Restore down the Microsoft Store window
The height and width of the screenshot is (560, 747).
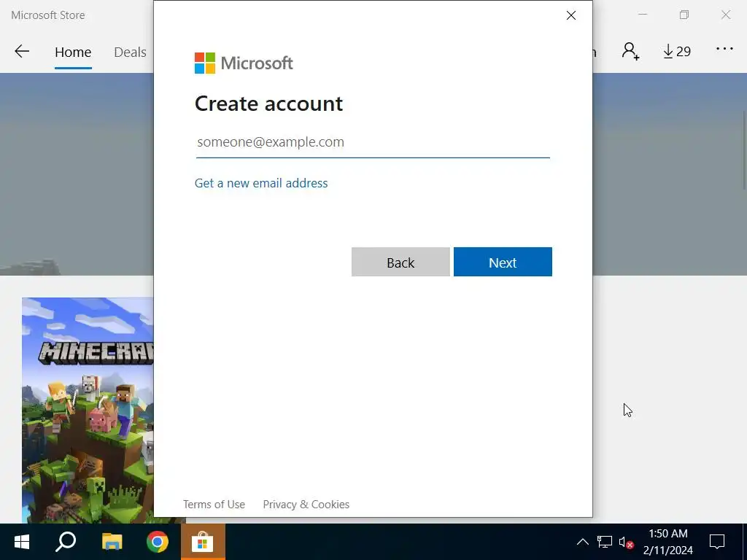(684, 15)
